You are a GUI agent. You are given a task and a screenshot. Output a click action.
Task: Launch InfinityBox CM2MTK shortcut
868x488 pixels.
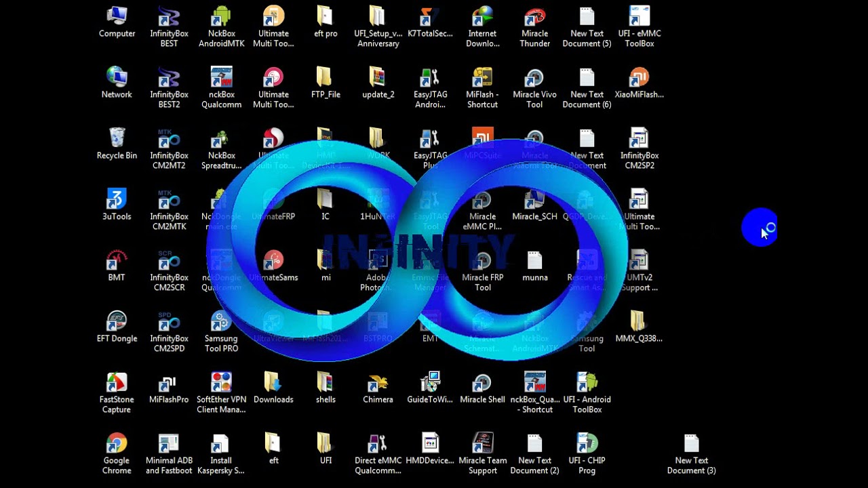pyautogui.click(x=169, y=210)
